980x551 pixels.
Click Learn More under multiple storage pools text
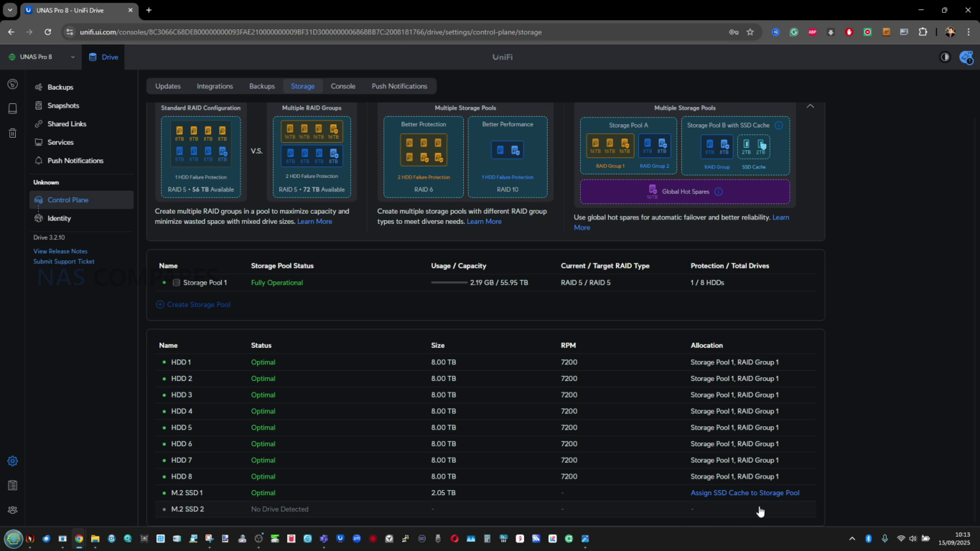click(484, 222)
